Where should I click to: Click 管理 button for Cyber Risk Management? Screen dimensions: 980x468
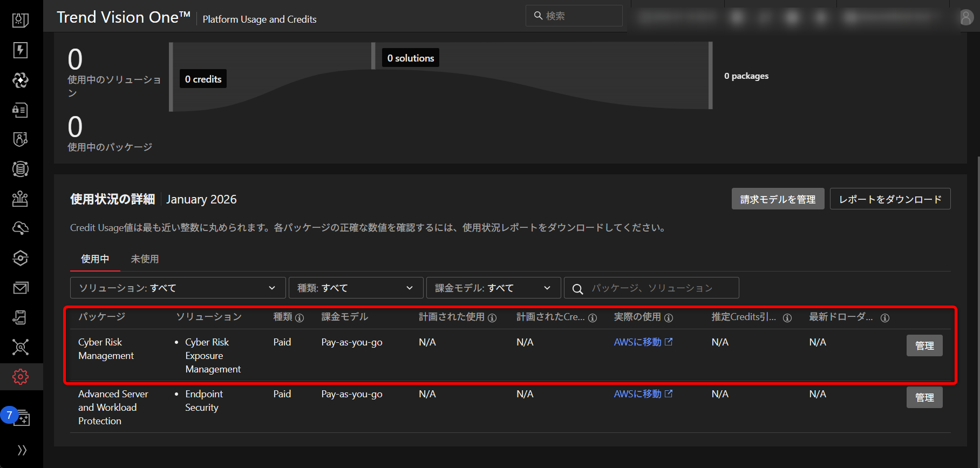click(924, 345)
